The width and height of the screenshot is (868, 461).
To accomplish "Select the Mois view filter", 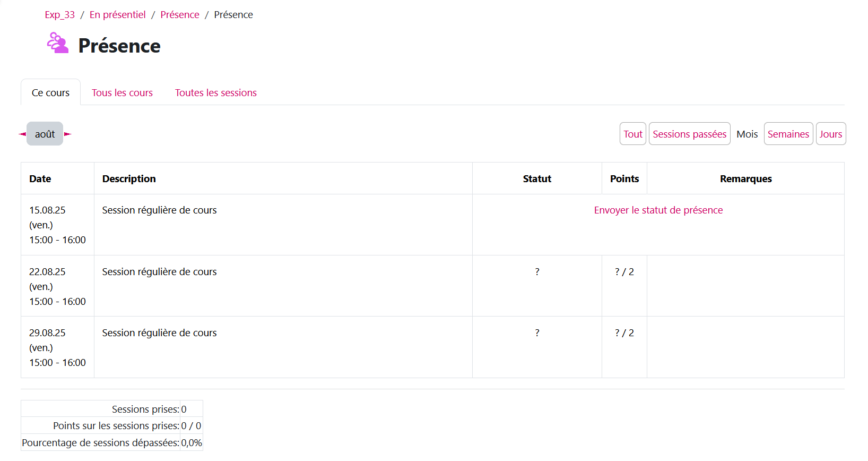I will (x=747, y=134).
